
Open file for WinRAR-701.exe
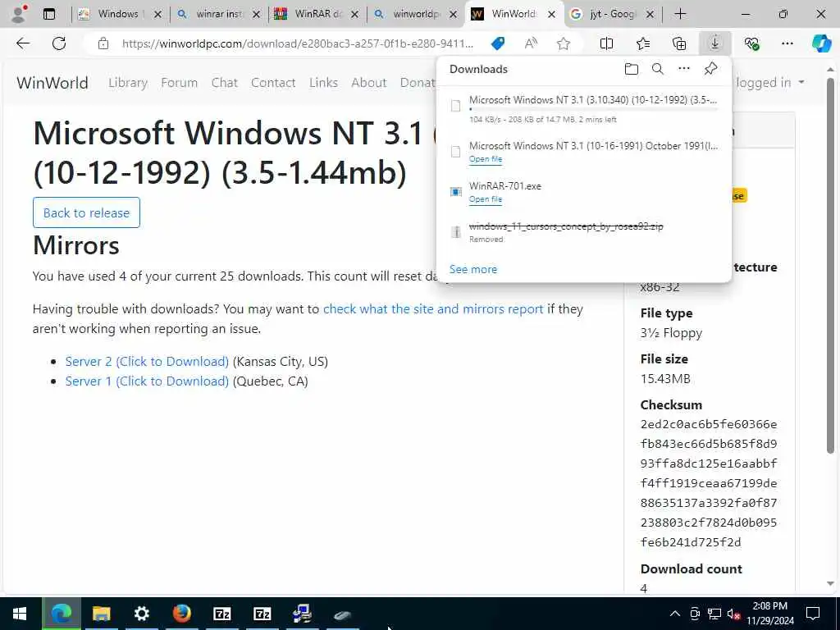(x=486, y=199)
